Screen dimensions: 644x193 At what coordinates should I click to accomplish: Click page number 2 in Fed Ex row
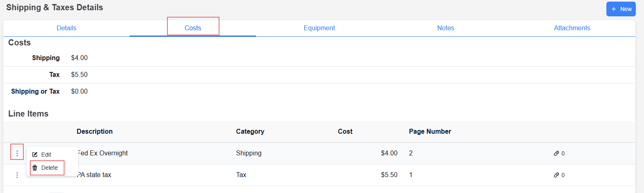click(x=411, y=153)
